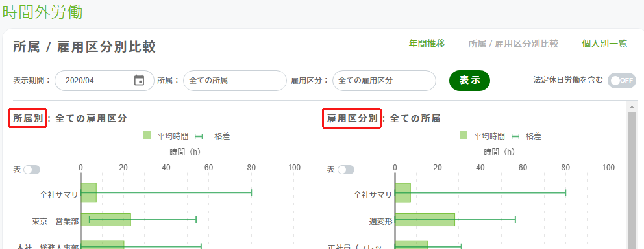
Task: Toggle 表 switch on 雇用区分別 chart
Action: 346,170
